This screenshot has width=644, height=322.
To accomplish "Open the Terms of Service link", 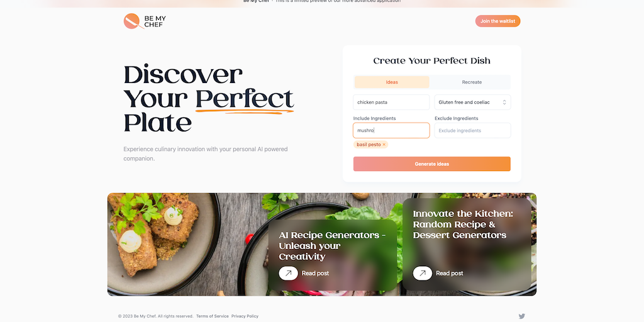I will 213,316.
